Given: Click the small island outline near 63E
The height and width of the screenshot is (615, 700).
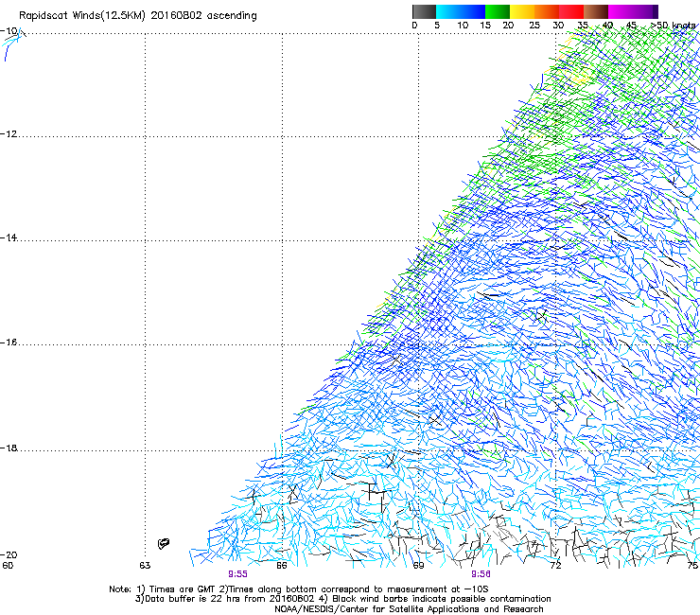Looking at the screenshot, I should tap(164, 543).
